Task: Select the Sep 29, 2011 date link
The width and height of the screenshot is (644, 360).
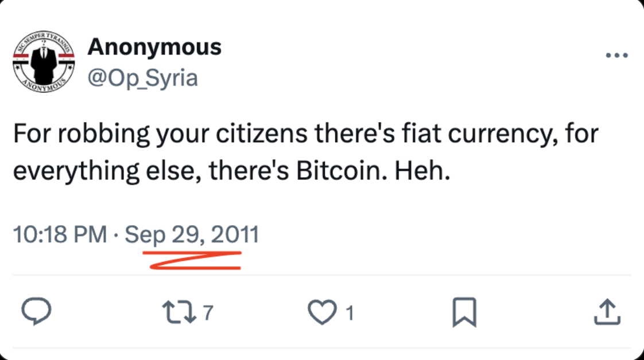Action: point(192,236)
